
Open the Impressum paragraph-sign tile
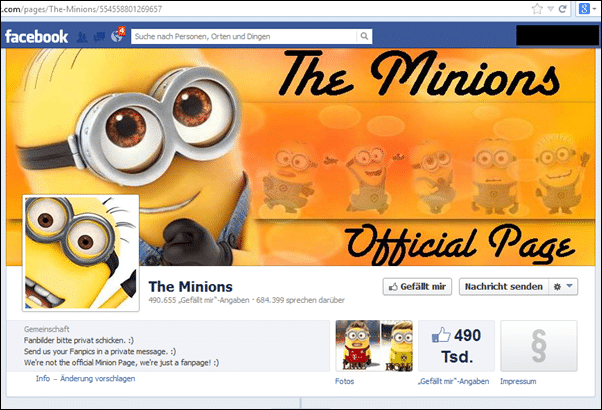[539, 346]
